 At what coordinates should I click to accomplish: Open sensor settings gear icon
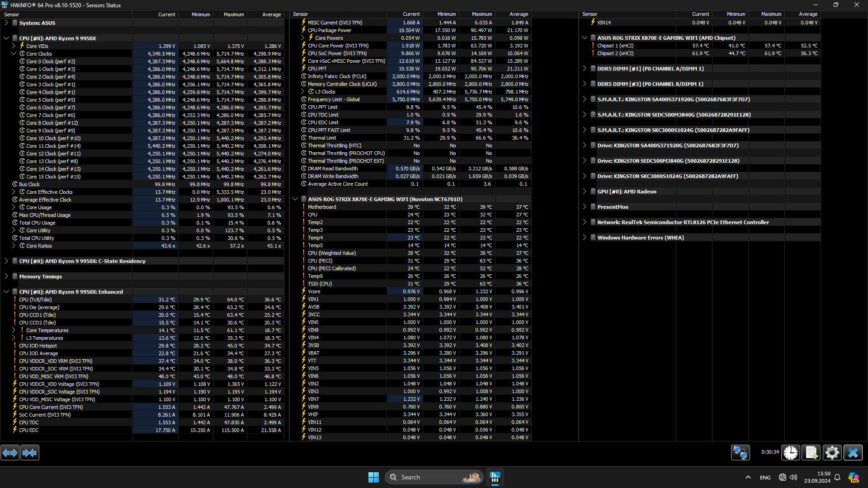pos(832,452)
